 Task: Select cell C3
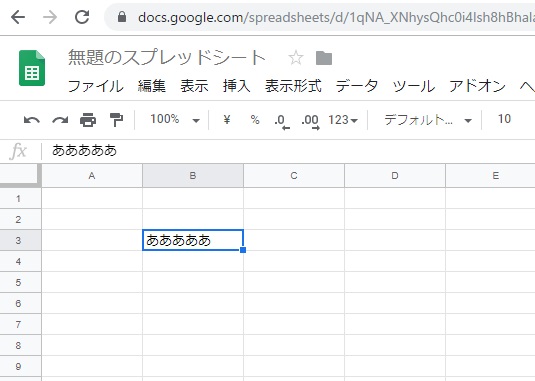click(294, 240)
